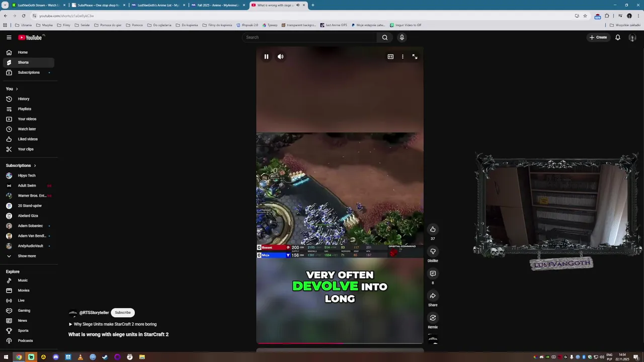644x362 pixels.
Task: Switch to LustVanGoth Stream tab
Action: [38, 5]
